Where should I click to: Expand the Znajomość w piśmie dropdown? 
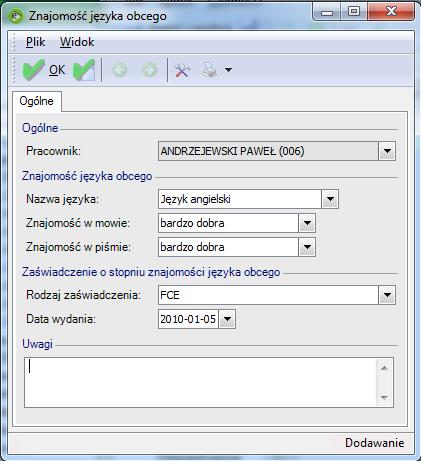click(307, 247)
